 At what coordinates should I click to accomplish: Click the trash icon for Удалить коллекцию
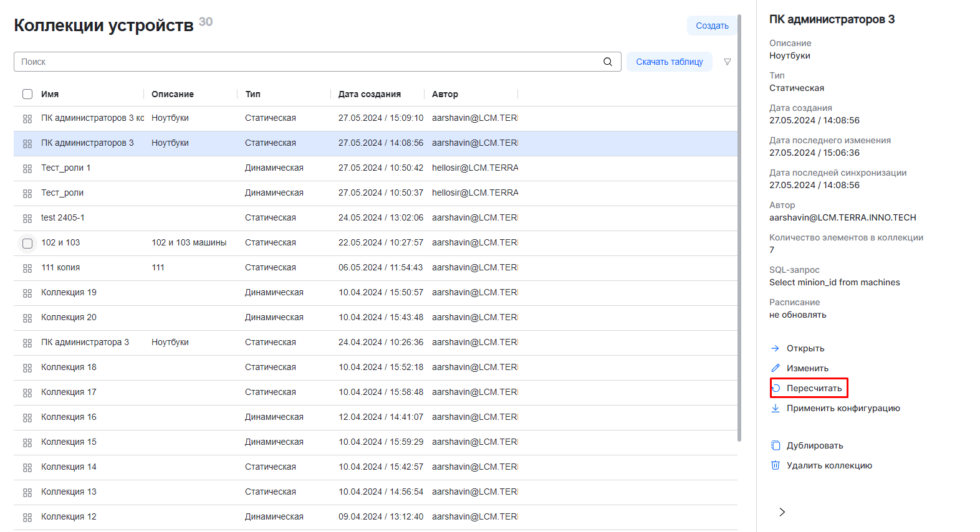(776, 465)
